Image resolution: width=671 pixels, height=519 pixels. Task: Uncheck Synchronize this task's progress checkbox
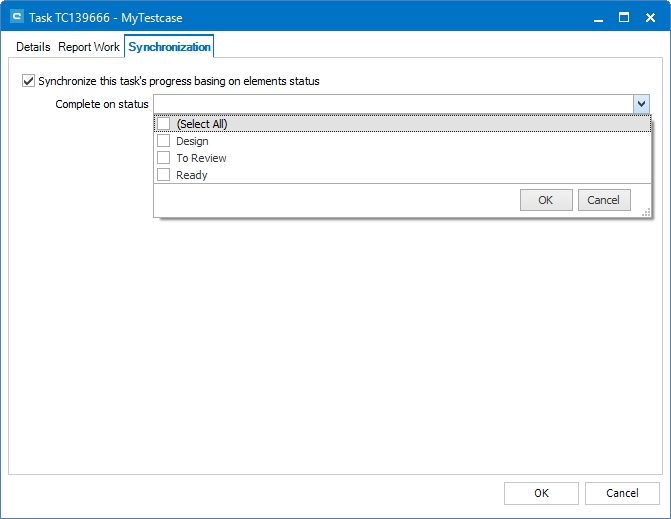(x=28, y=81)
